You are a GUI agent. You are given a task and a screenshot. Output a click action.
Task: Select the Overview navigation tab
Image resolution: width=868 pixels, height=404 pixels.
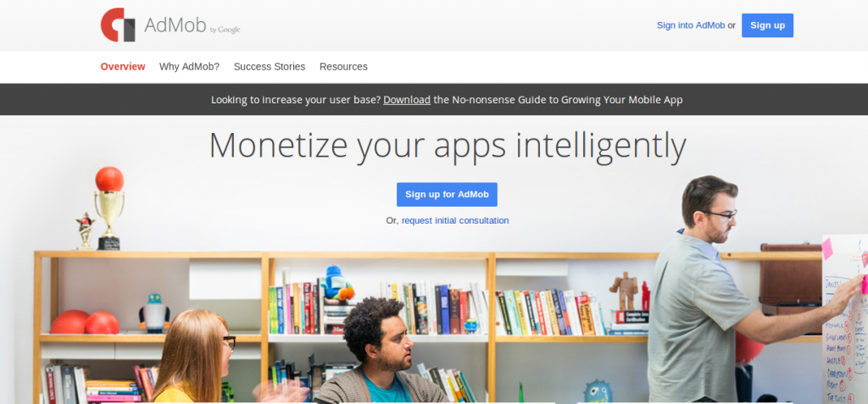(x=123, y=66)
